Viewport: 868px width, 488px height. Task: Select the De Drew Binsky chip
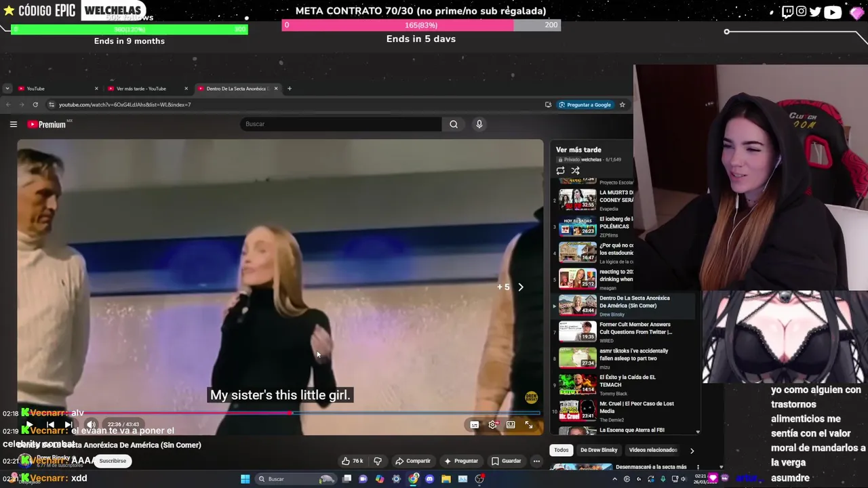coord(599,450)
